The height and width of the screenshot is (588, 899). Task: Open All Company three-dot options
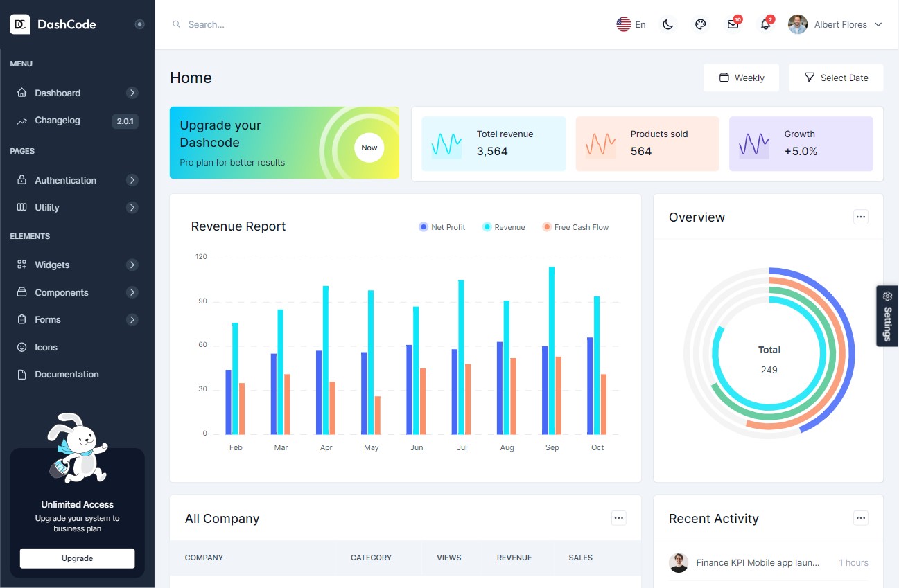618,518
